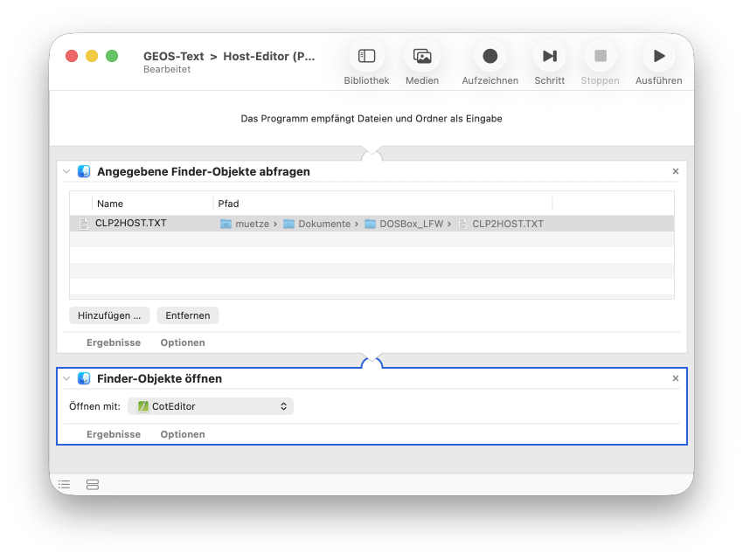Open the Öffnen mit CotEditor dropdown
This screenshot has width=743, height=560.
point(211,406)
